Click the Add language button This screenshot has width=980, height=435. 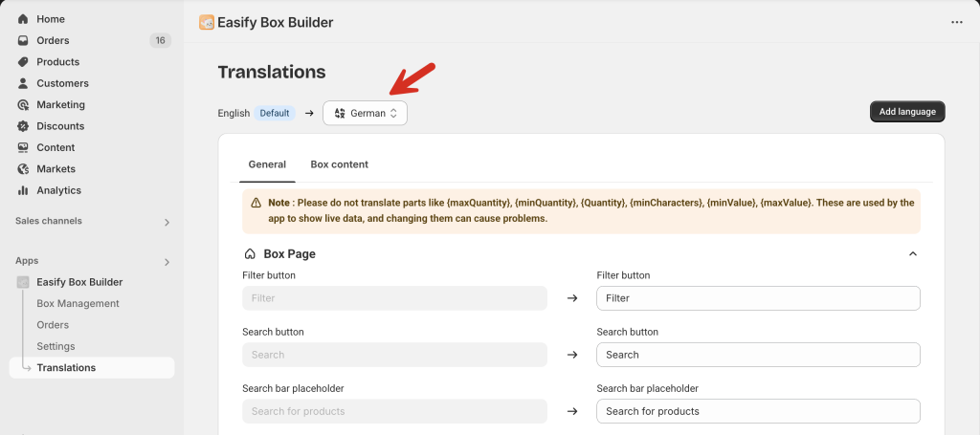point(907,112)
